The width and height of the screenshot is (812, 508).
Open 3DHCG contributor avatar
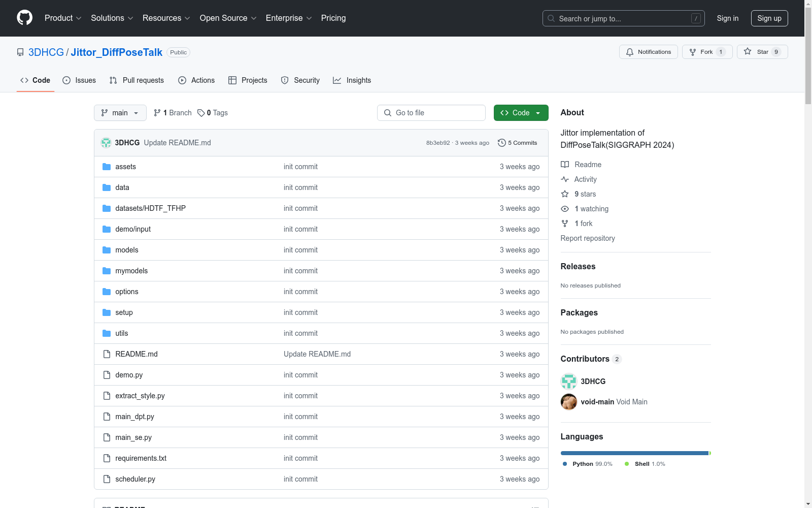click(569, 382)
